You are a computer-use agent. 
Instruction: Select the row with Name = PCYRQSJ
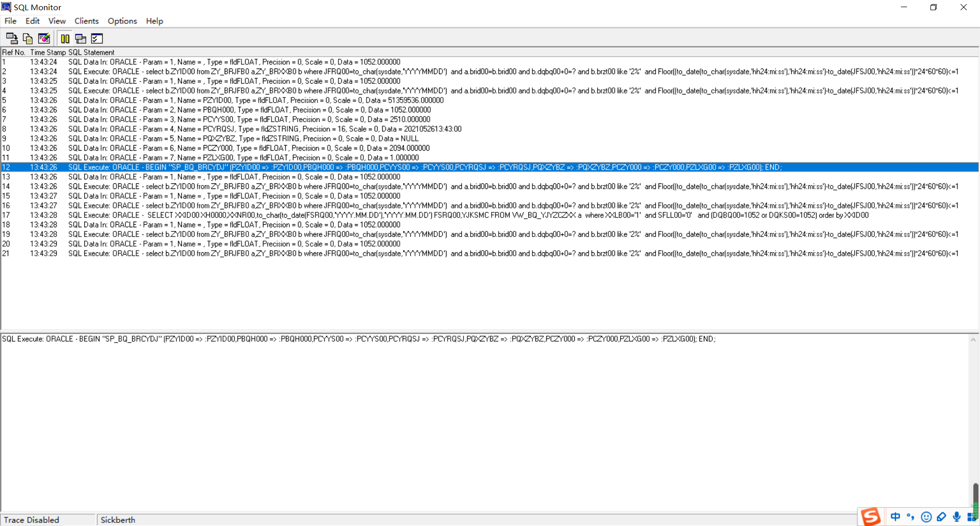489,129
